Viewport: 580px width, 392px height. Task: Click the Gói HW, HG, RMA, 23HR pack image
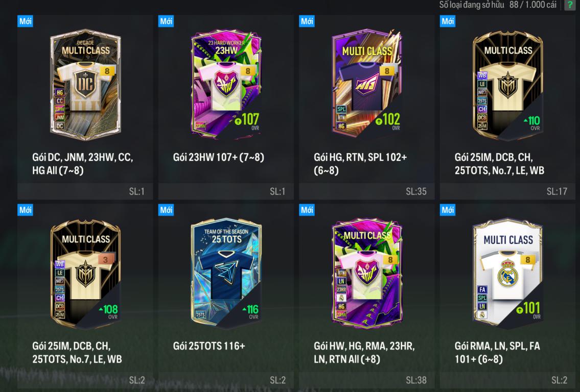[367, 274]
